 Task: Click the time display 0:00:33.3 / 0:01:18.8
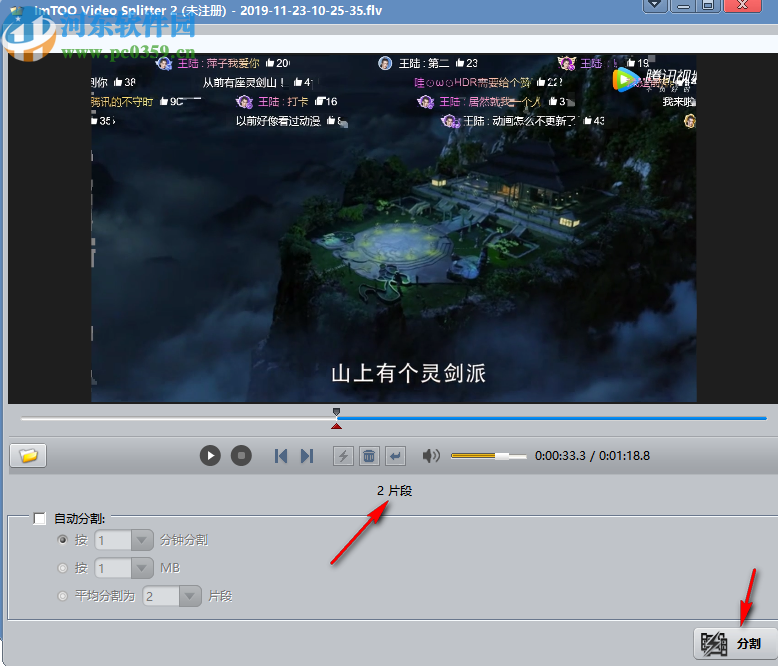(592, 456)
